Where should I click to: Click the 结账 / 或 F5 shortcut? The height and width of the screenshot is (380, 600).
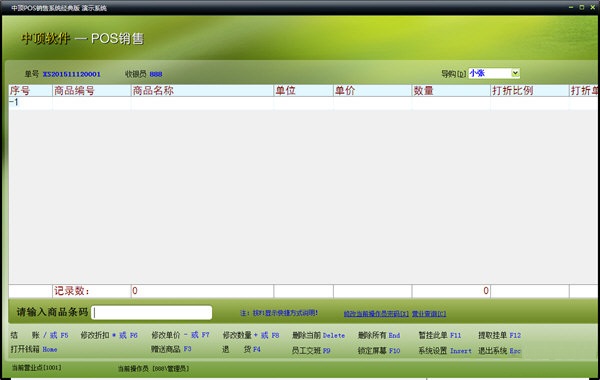coord(39,335)
